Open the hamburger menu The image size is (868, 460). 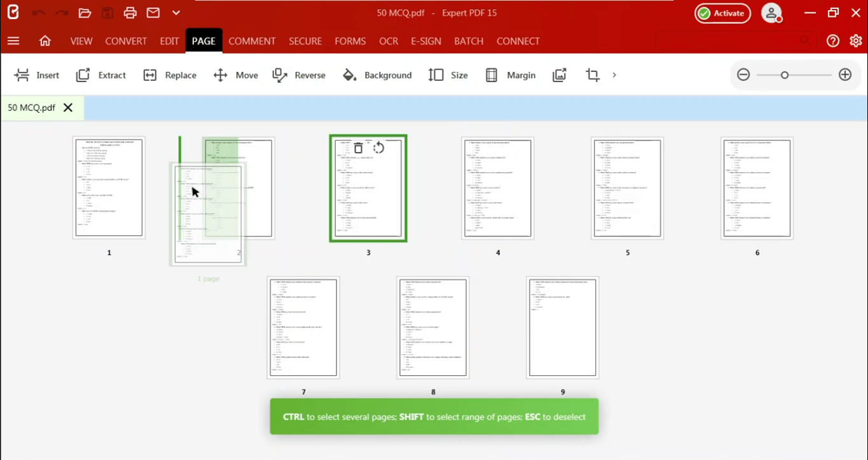(x=13, y=41)
